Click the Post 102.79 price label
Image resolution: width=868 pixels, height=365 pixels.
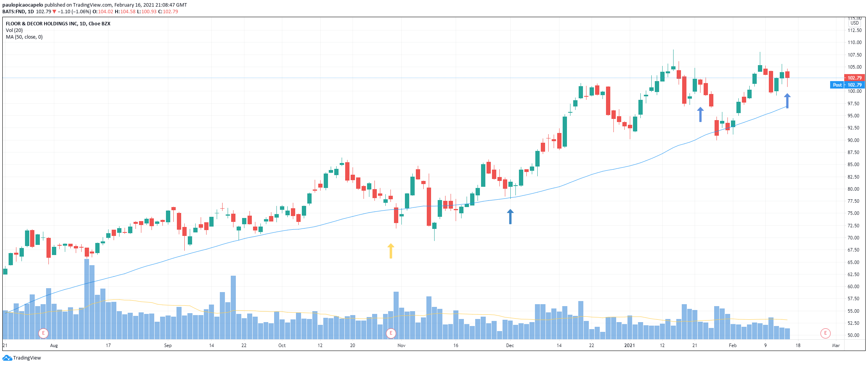point(847,85)
